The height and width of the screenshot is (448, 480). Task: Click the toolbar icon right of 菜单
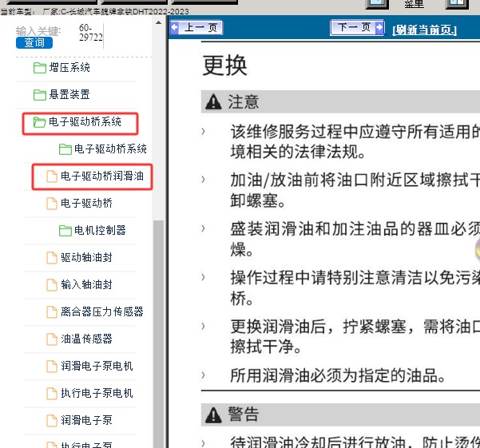456,4
